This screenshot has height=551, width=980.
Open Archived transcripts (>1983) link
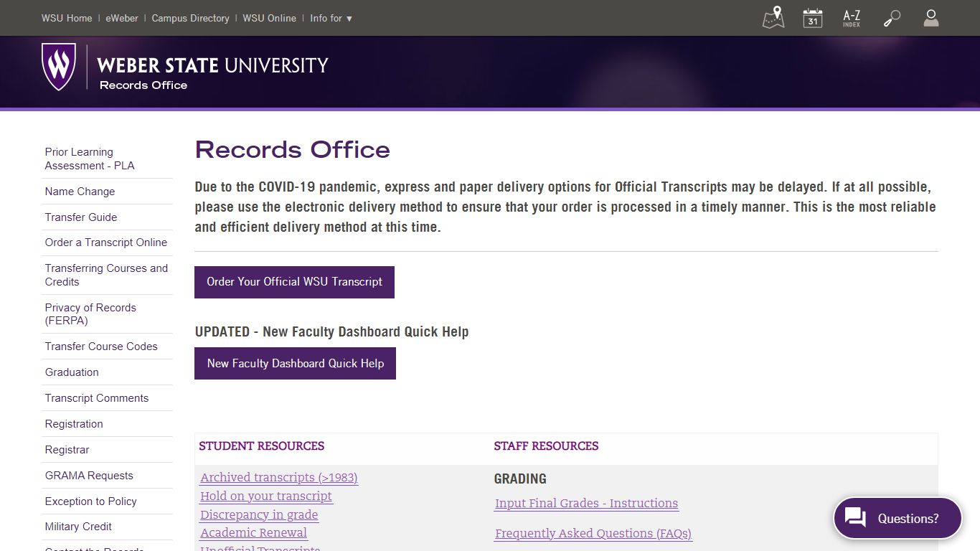coord(279,477)
